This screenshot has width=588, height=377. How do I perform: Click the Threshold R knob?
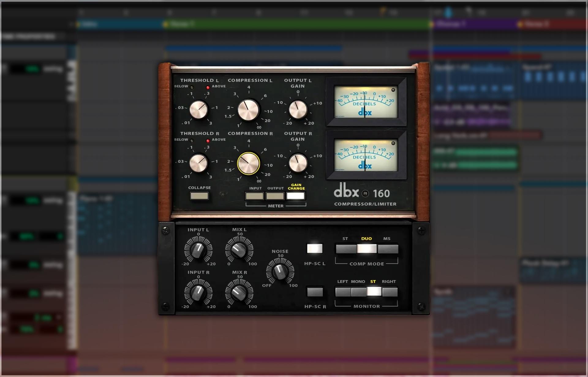click(198, 163)
